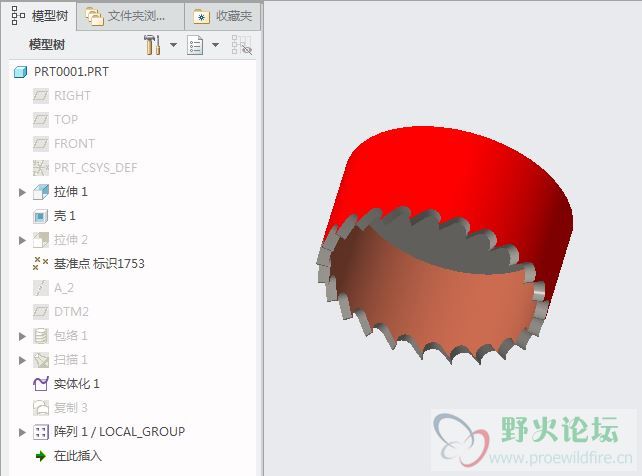Click the 拉伸 2 extrude icon
Screen dimensions: 642x476
[41, 240]
